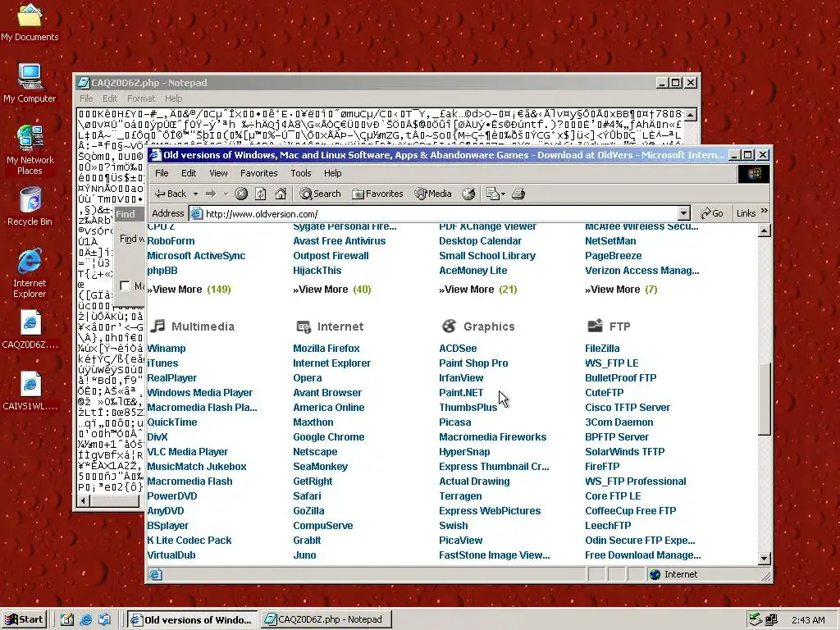
Task: Open the FileZilla link
Action: [x=602, y=348]
